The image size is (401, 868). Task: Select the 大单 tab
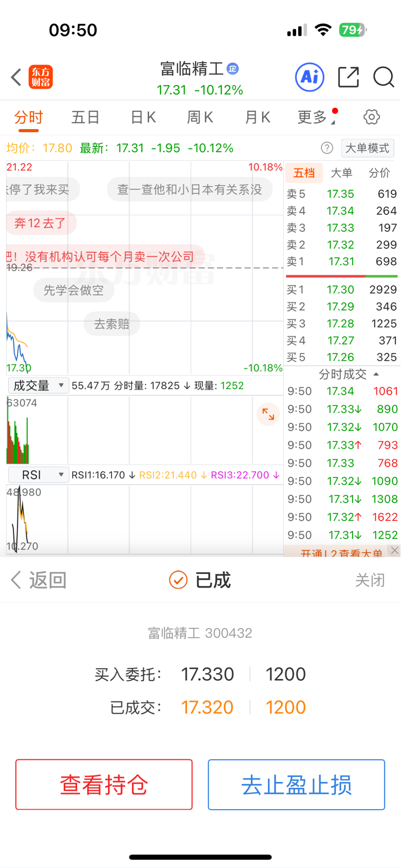(342, 173)
